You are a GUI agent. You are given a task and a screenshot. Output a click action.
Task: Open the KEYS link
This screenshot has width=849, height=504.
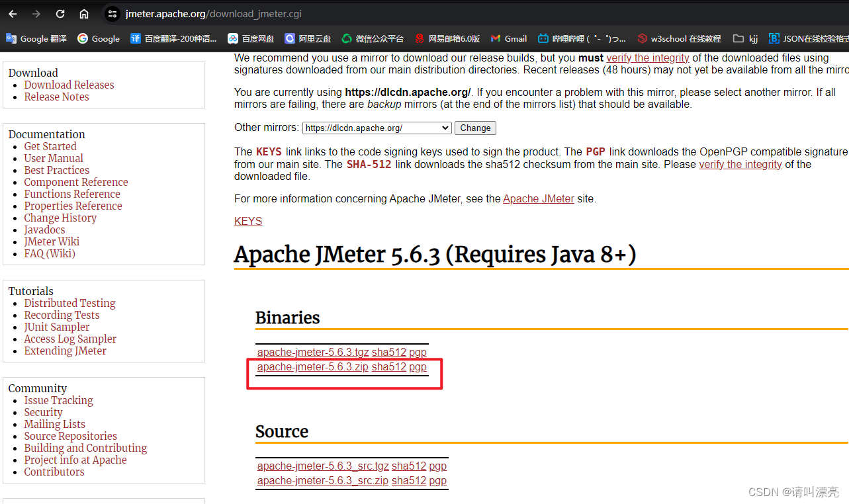point(248,221)
